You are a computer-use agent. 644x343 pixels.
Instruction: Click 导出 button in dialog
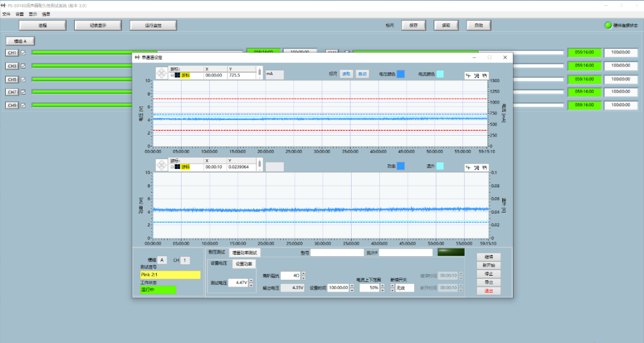[x=489, y=283]
